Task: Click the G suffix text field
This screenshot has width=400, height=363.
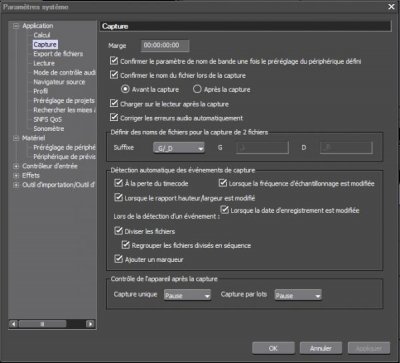Action: coord(262,148)
